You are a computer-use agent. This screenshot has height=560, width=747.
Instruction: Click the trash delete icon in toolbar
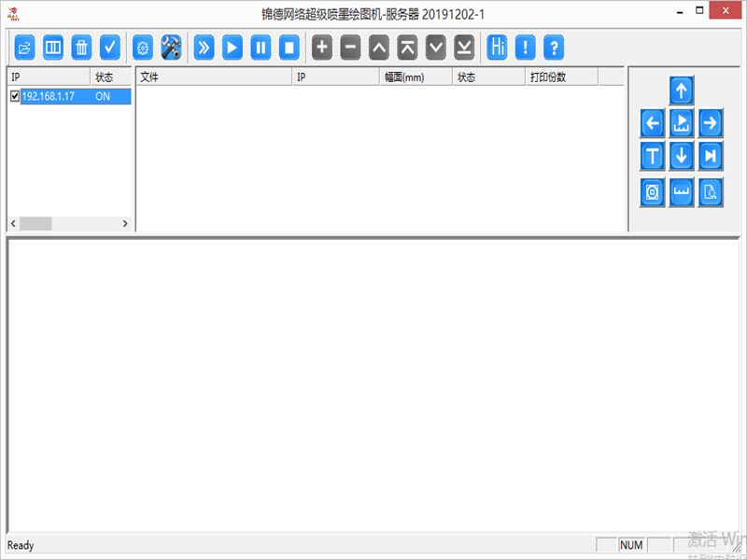[82, 47]
